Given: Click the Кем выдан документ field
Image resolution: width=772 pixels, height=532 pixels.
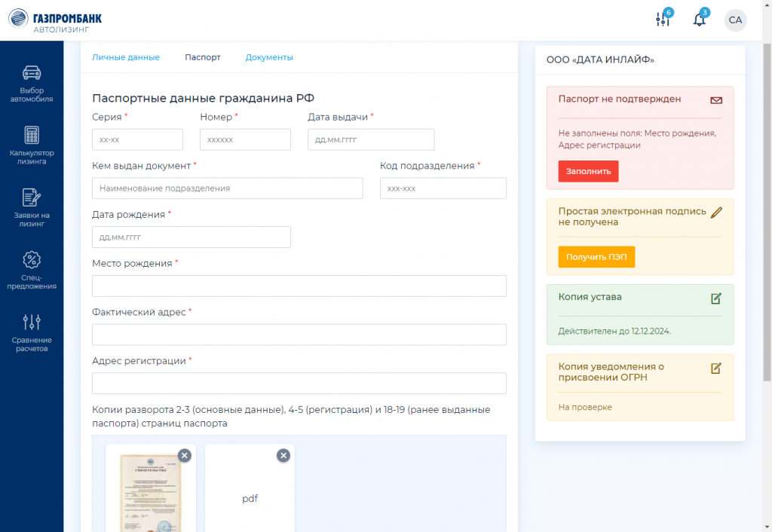Looking at the screenshot, I should tap(228, 188).
